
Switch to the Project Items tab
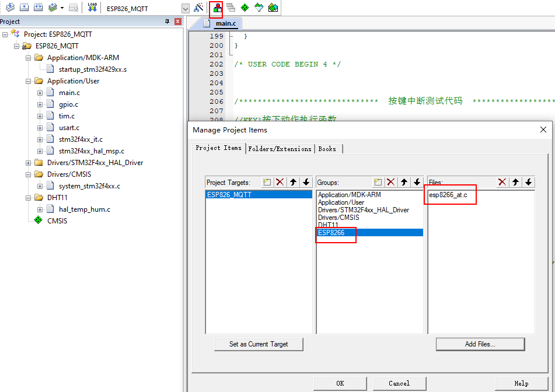pos(218,148)
